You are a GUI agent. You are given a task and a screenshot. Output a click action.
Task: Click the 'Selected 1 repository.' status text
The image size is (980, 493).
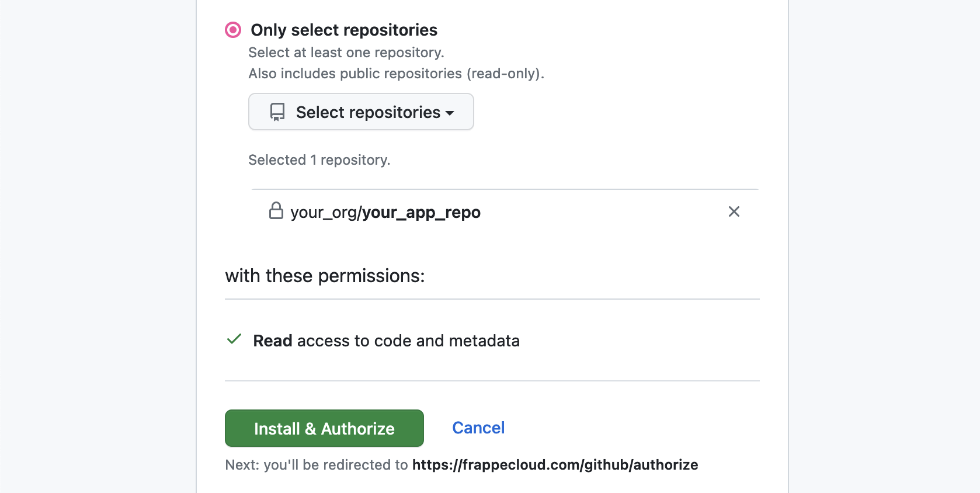click(x=319, y=160)
